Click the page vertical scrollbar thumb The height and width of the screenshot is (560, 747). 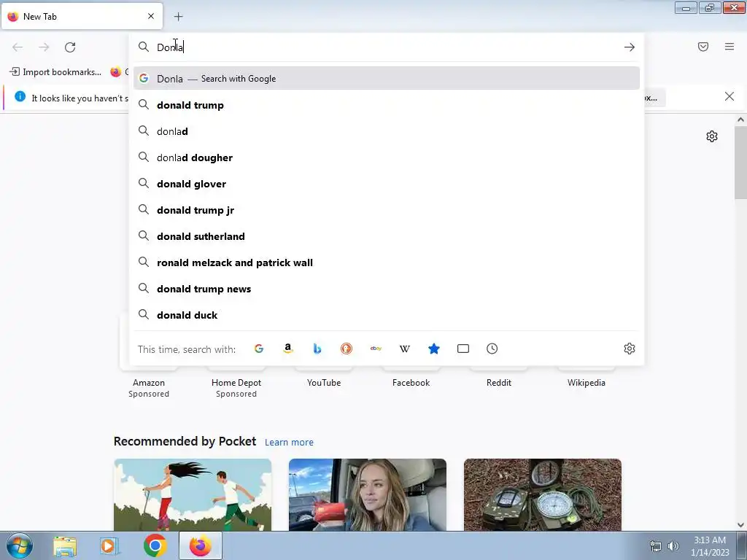[x=740, y=163]
